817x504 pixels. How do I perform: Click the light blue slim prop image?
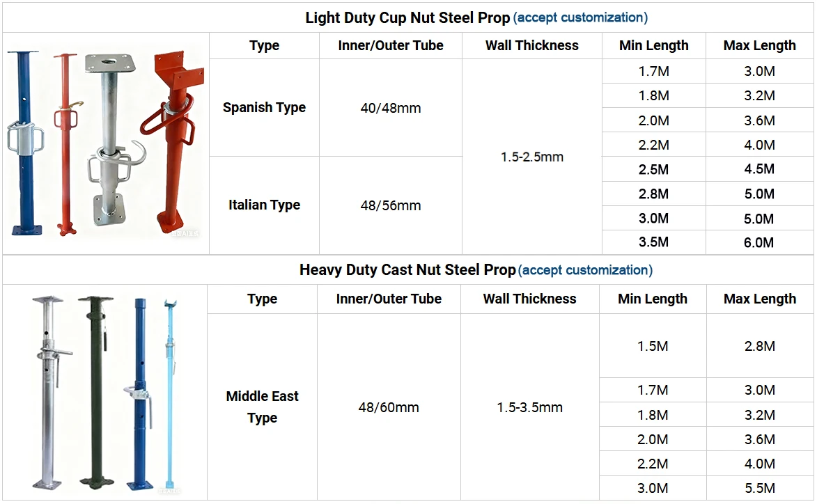click(x=169, y=390)
